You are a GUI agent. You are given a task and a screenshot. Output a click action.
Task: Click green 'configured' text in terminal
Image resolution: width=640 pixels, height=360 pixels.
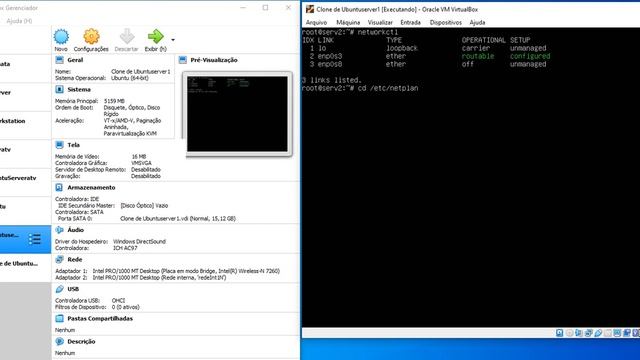(x=530, y=56)
